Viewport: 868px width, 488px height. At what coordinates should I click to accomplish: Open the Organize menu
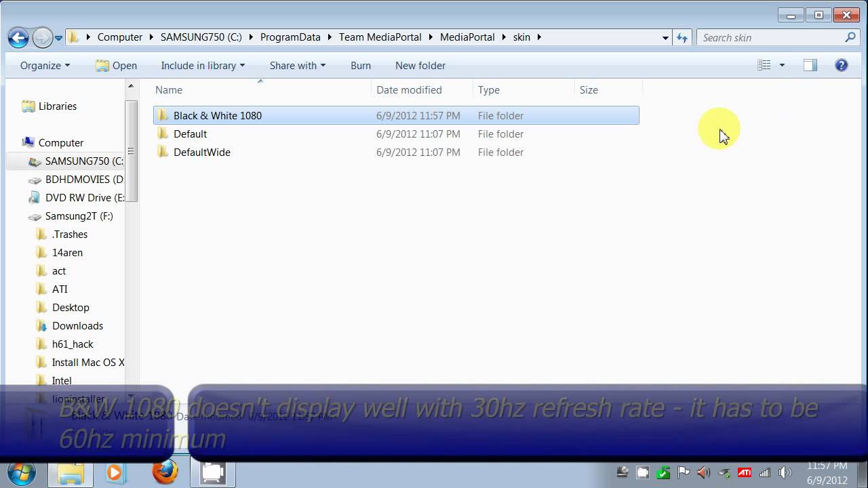[45, 66]
